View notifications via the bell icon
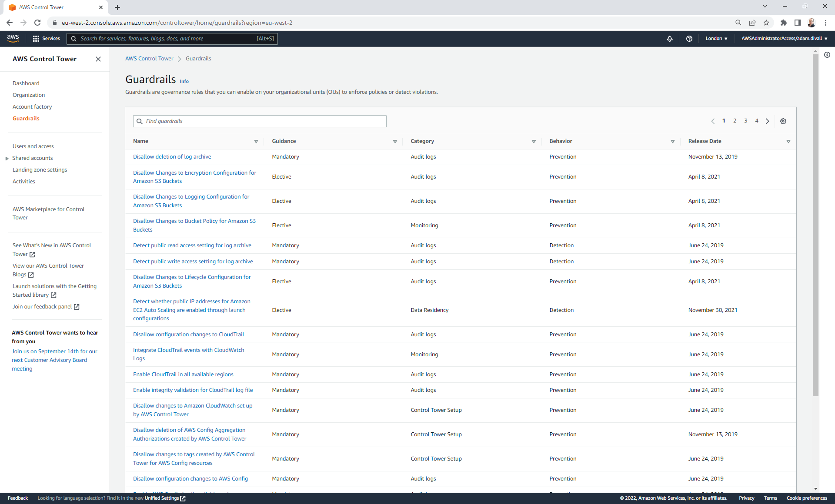 [x=670, y=39]
